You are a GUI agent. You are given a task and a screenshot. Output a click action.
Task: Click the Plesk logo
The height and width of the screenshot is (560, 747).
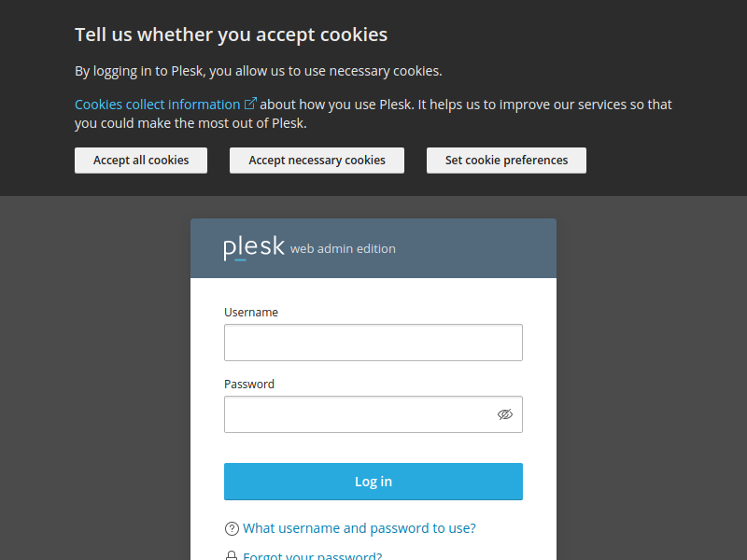(253, 248)
